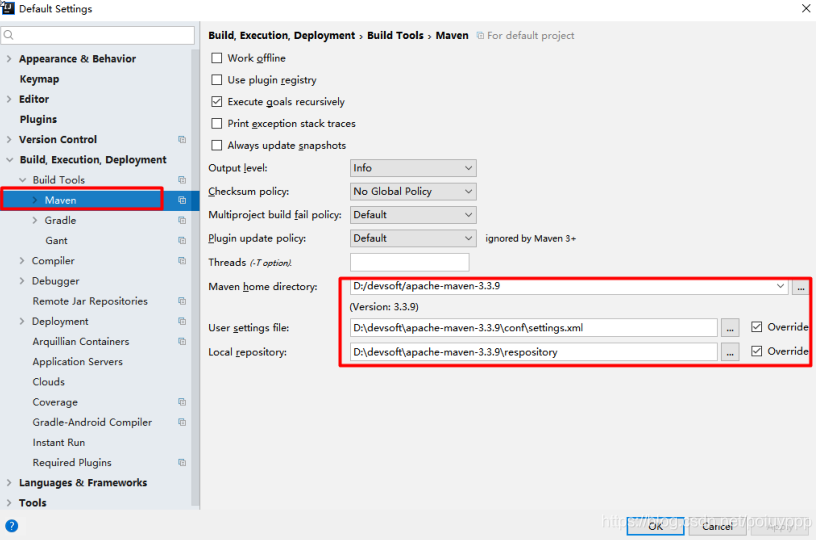Select Plugins in settings tree
The image size is (822, 540).
(38, 120)
